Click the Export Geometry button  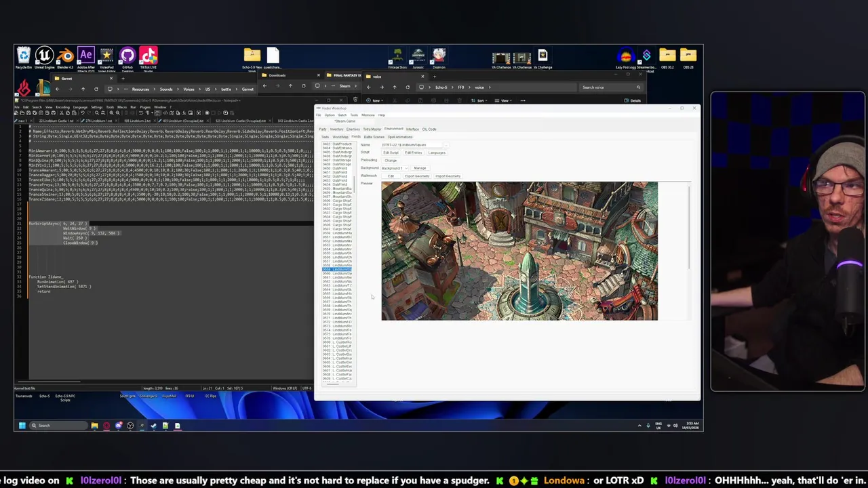coord(417,176)
